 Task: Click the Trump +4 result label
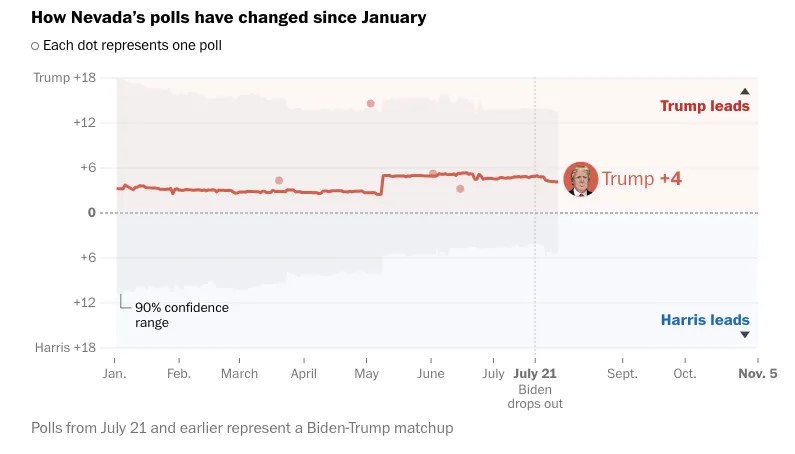641,179
